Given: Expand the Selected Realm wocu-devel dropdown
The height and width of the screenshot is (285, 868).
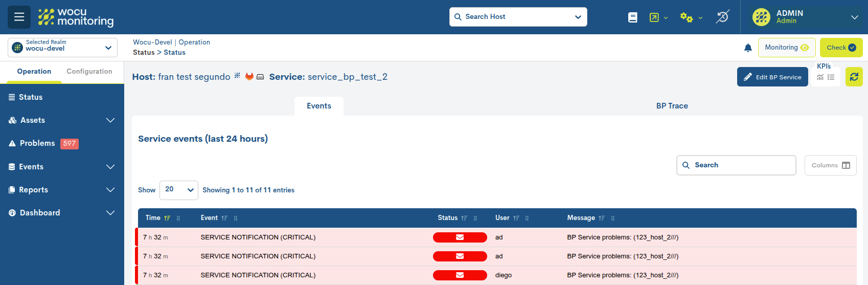Looking at the screenshot, I should 62,48.
